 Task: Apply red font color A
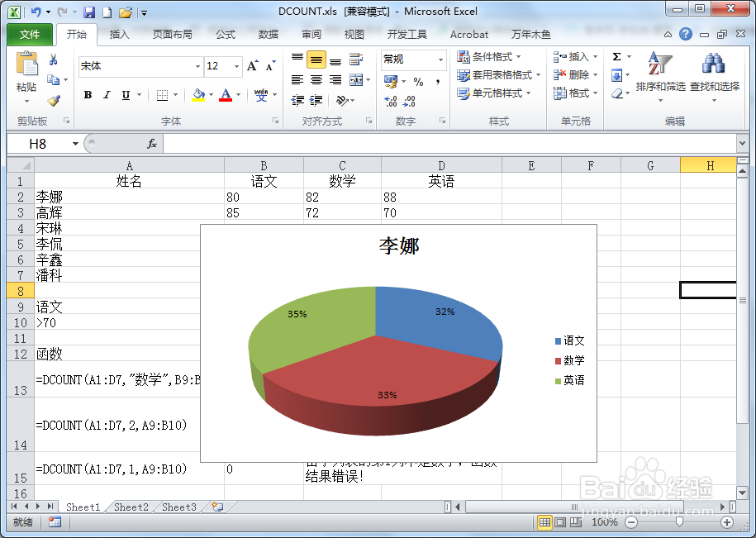[x=226, y=94]
